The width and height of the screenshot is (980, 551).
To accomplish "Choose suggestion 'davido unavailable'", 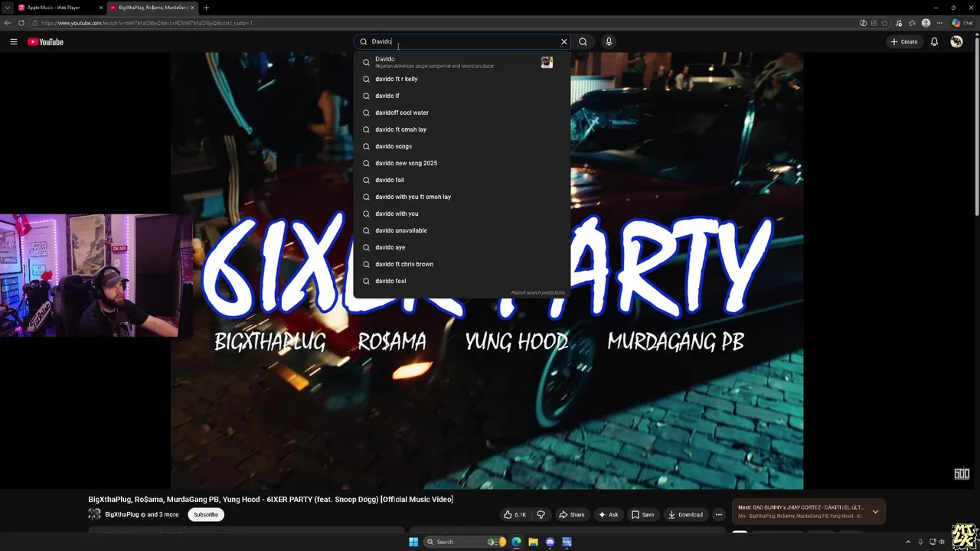I will [x=462, y=230].
